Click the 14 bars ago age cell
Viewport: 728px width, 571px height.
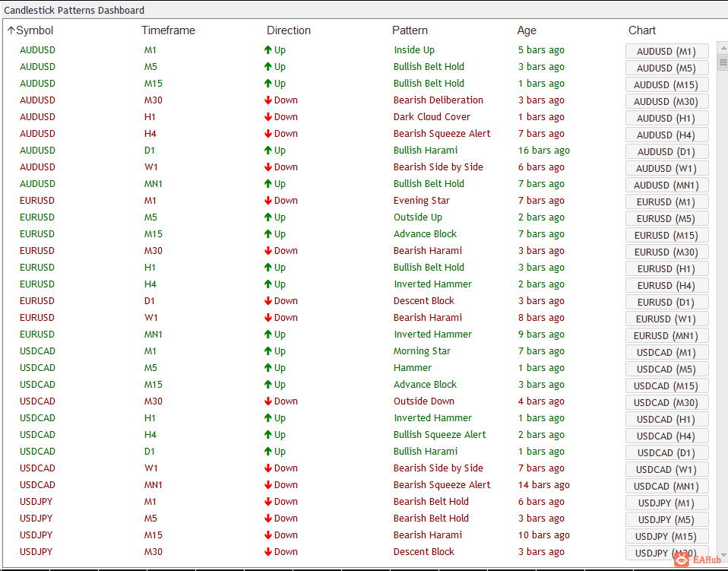click(x=544, y=485)
